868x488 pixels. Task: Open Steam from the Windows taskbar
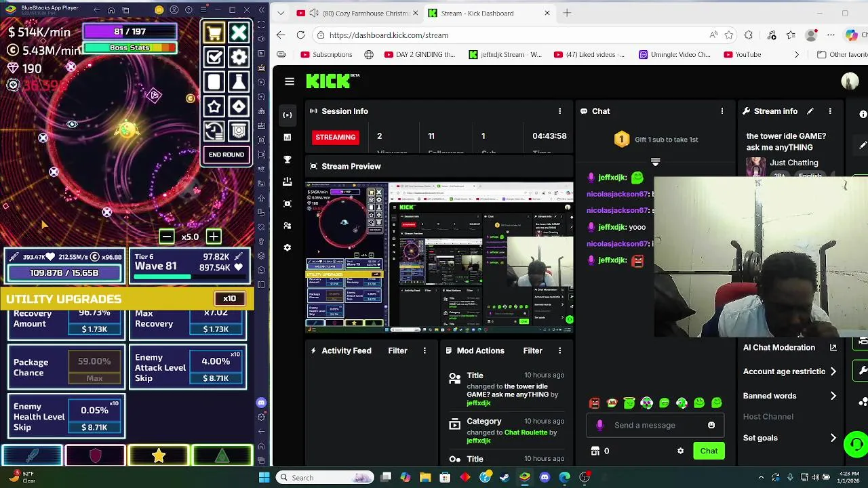(505, 477)
